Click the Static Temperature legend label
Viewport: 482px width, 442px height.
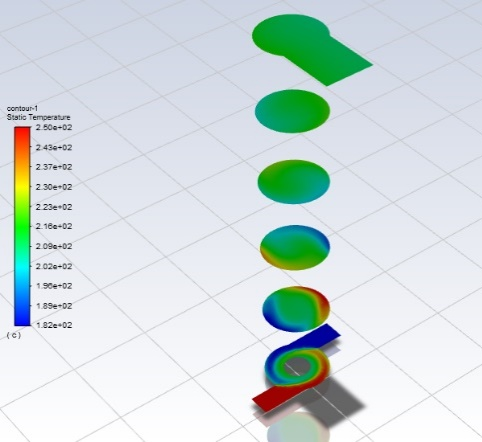point(39,117)
